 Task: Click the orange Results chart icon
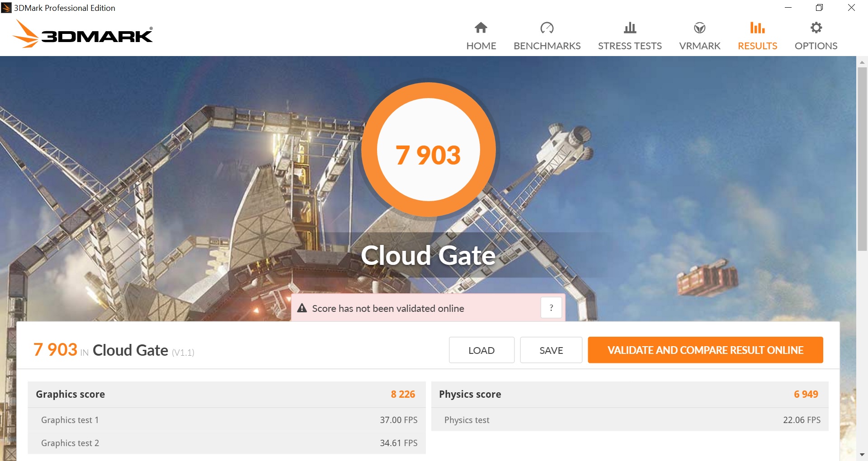[758, 28]
